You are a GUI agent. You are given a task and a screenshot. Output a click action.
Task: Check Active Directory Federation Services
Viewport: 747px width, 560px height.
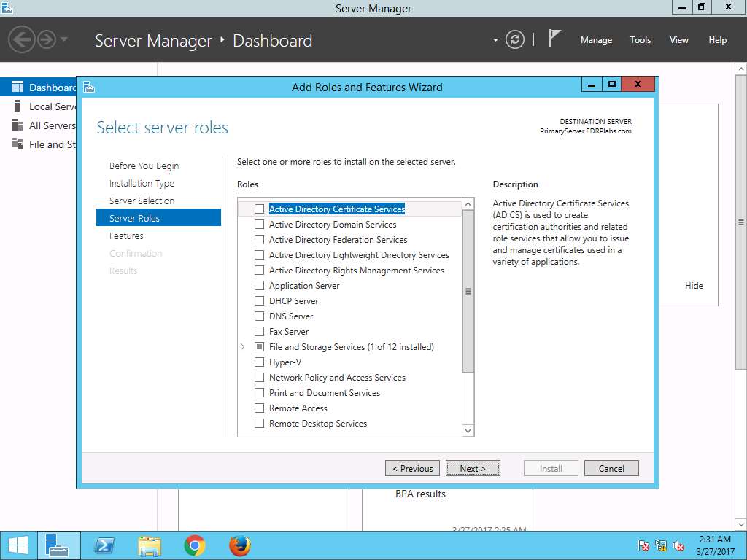pyautogui.click(x=259, y=239)
